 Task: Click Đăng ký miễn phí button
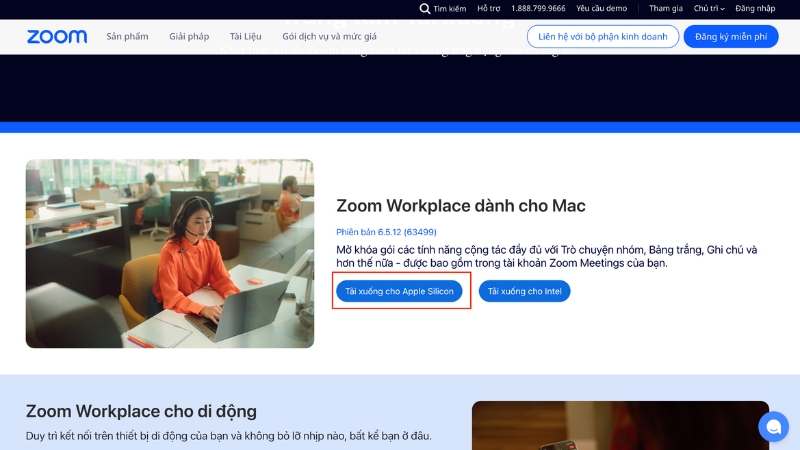731,37
